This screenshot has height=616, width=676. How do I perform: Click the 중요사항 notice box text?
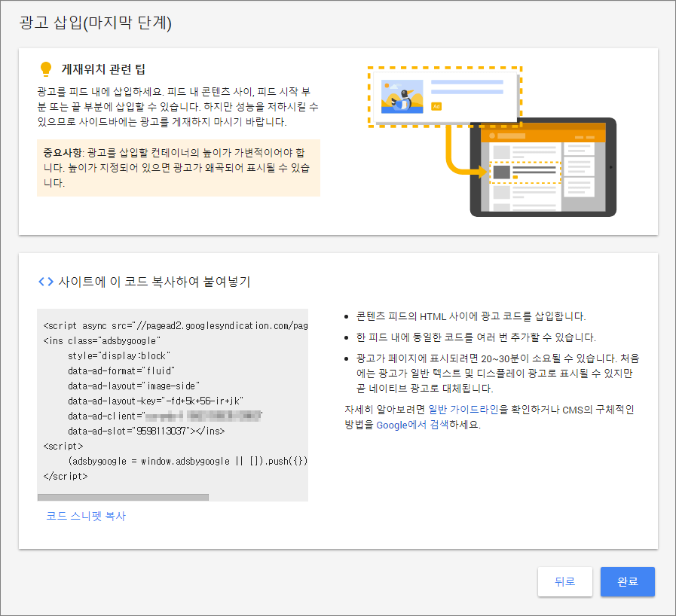tap(179, 168)
